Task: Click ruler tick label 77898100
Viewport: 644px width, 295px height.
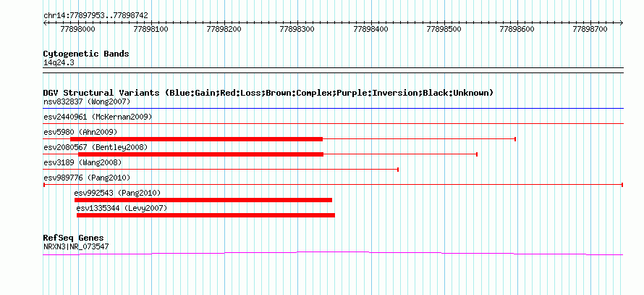Action: tap(151, 29)
